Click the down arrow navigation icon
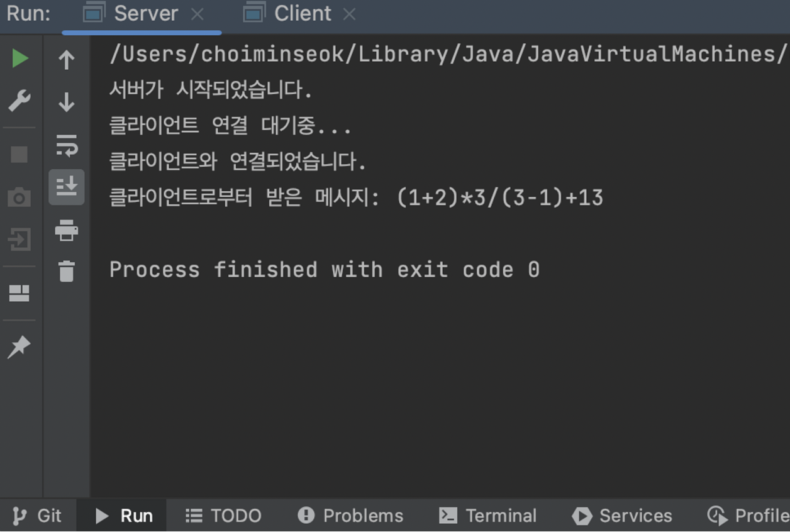The width and height of the screenshot is (790, 532). point(66,102)
